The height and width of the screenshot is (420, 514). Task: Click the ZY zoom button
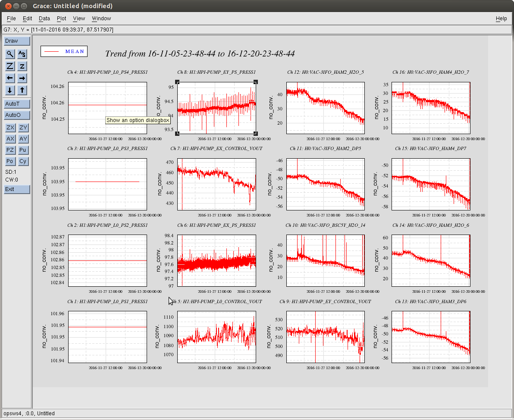[23, 128]
